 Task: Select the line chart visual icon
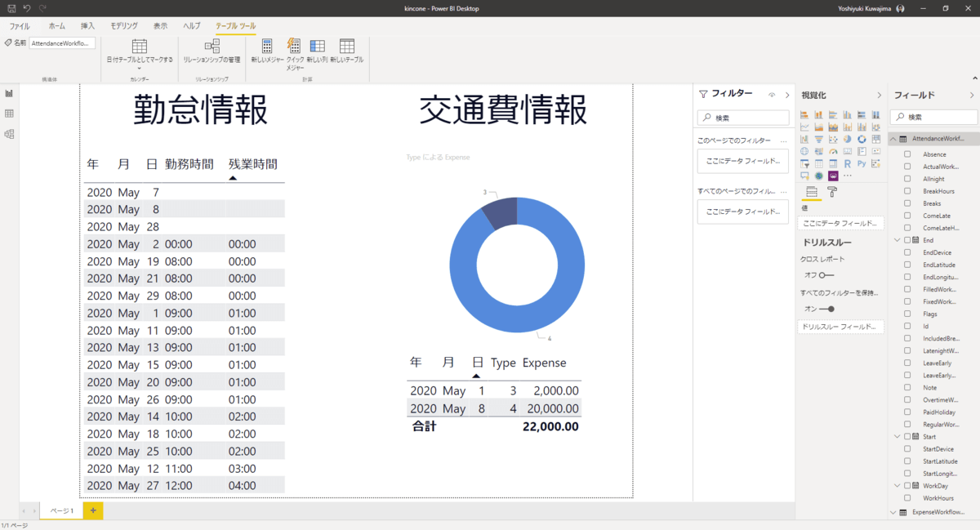(804, 127)
